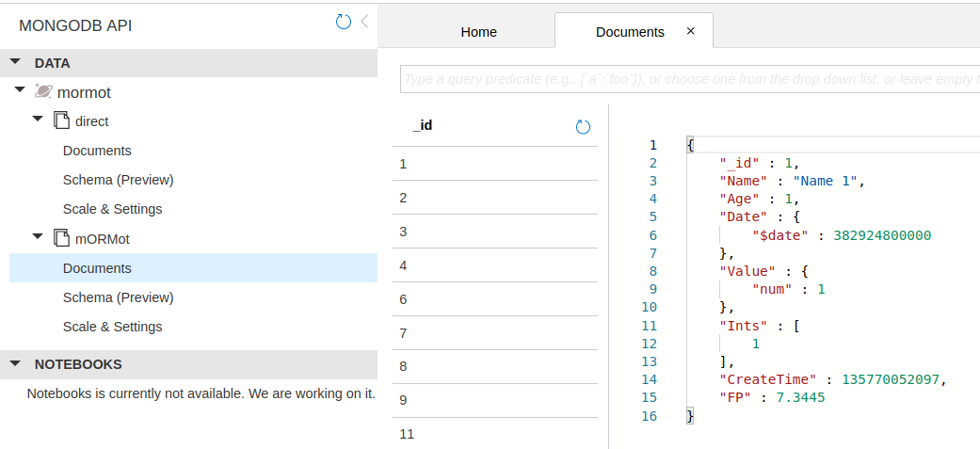Switch to the Home tab
Viewport: 980px width, 449px height.
click(479, 32)
